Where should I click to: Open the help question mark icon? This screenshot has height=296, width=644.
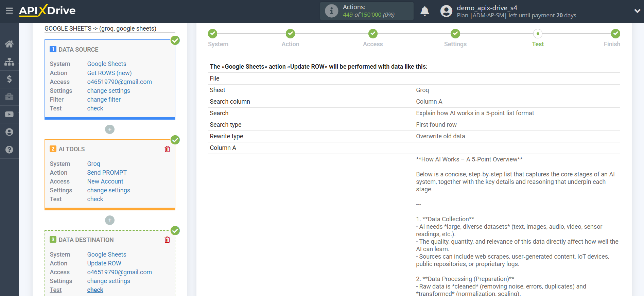[9, 150]
